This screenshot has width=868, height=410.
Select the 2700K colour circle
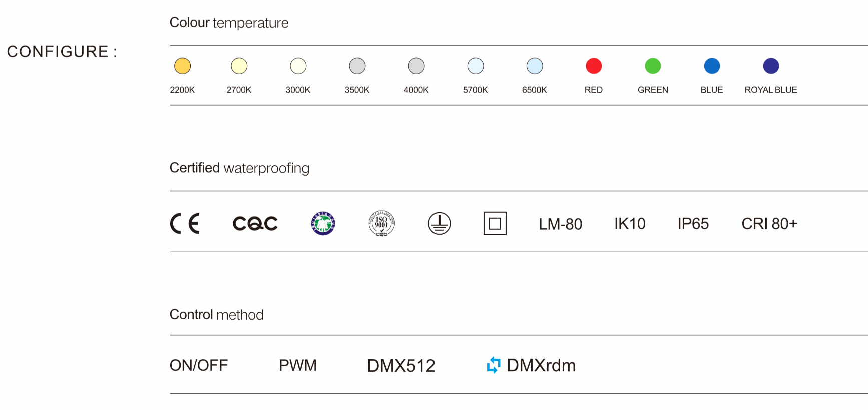[239, 66]
